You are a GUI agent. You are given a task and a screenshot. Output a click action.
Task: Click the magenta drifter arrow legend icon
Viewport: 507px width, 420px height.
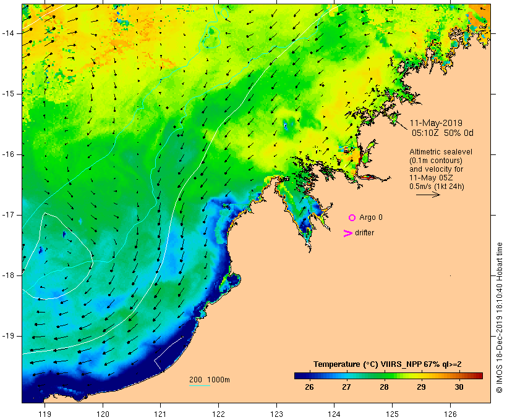[348, 233]
